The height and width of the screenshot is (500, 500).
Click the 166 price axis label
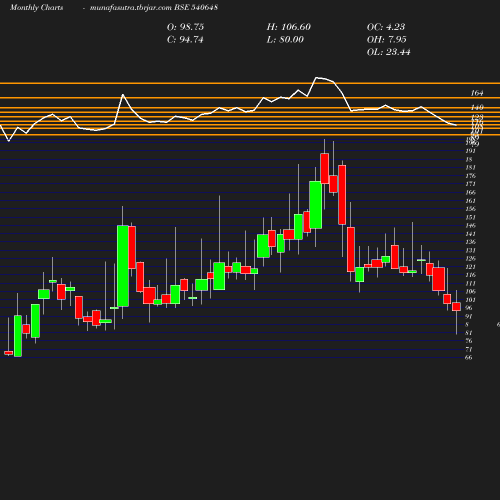click(x=471, y=192)
